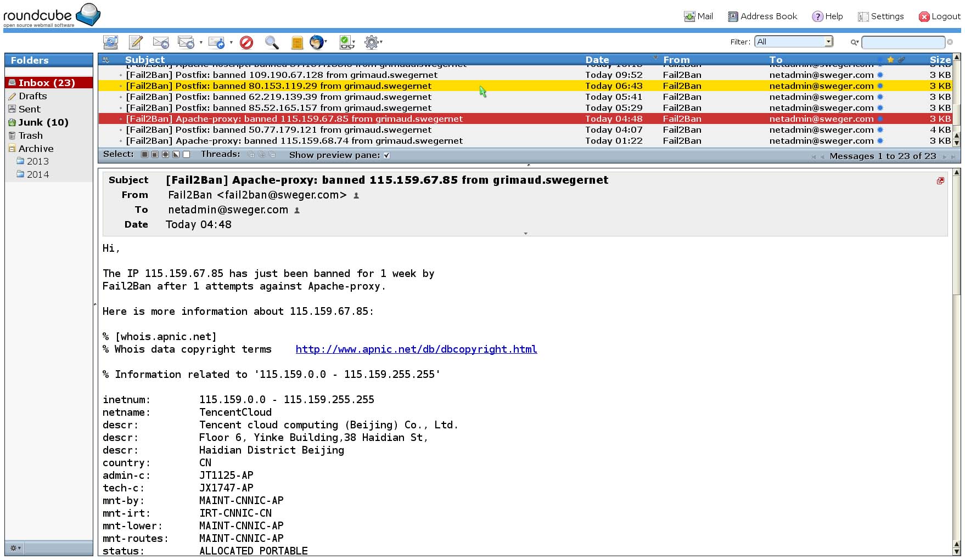Screen dimensions: 965x560
Task: Click the Check for new messages toolbar icon
Action: pos(110,42)
